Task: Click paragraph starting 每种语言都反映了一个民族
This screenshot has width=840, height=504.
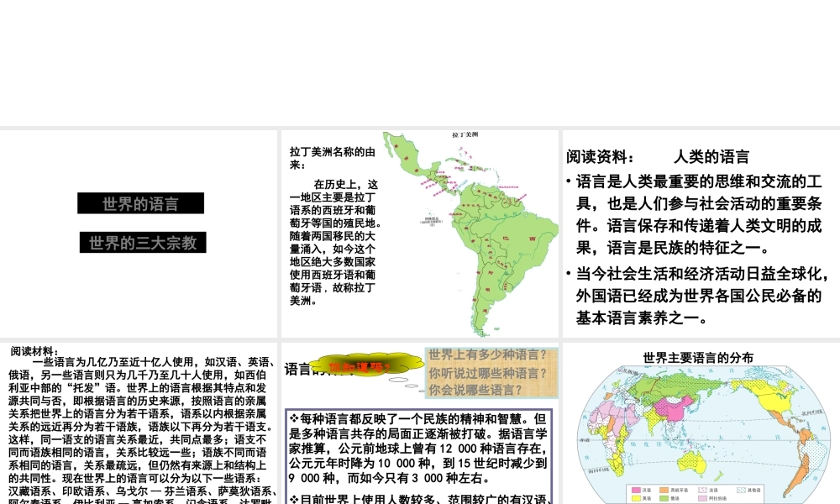Action: click(417, 449)
